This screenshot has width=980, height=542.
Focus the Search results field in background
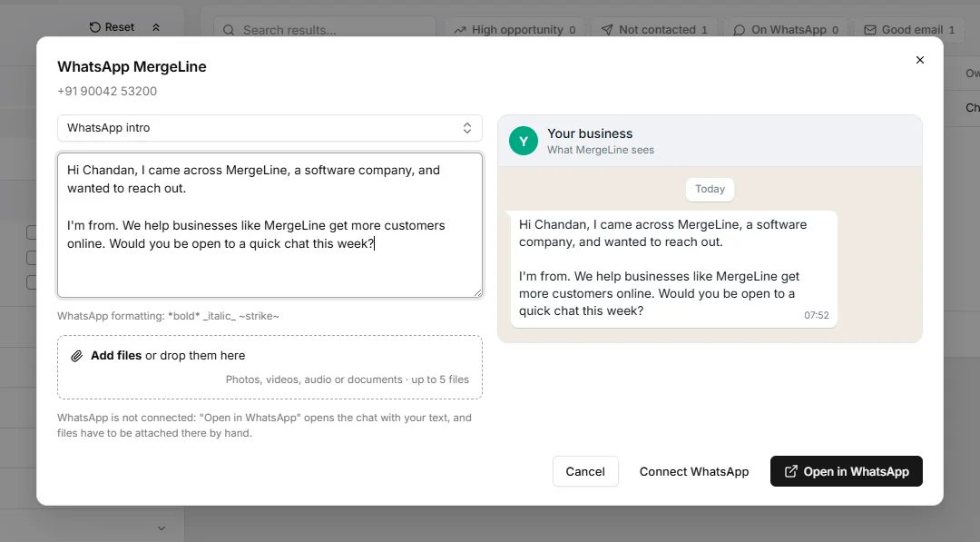324,30
